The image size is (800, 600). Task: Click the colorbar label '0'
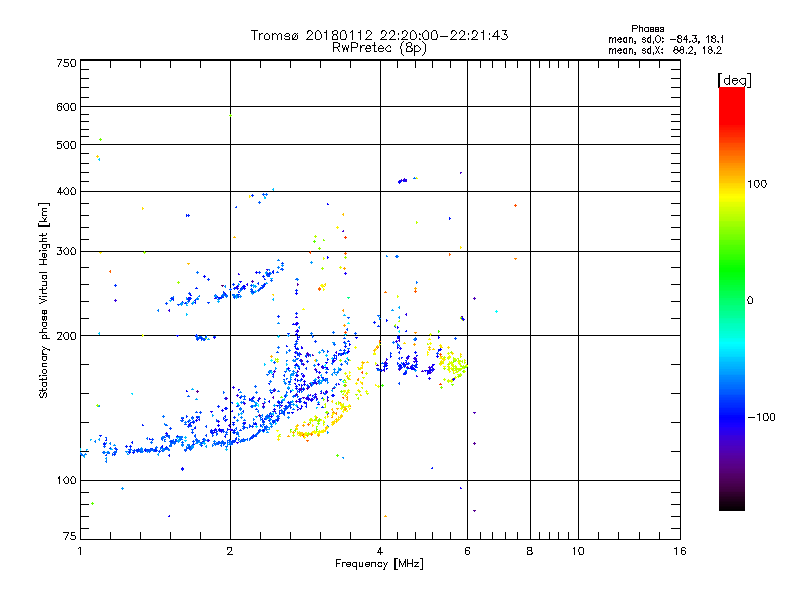point(750,301)
